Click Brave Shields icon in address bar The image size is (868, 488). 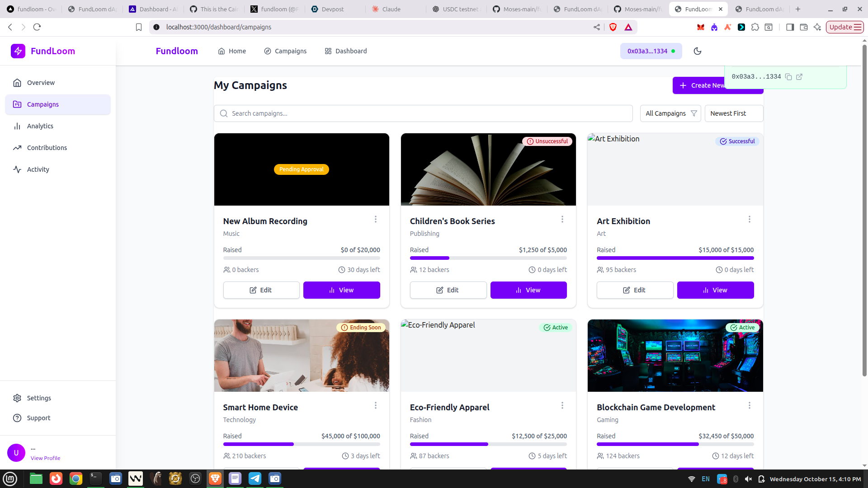pyautogui.click(x=613, y=27)
